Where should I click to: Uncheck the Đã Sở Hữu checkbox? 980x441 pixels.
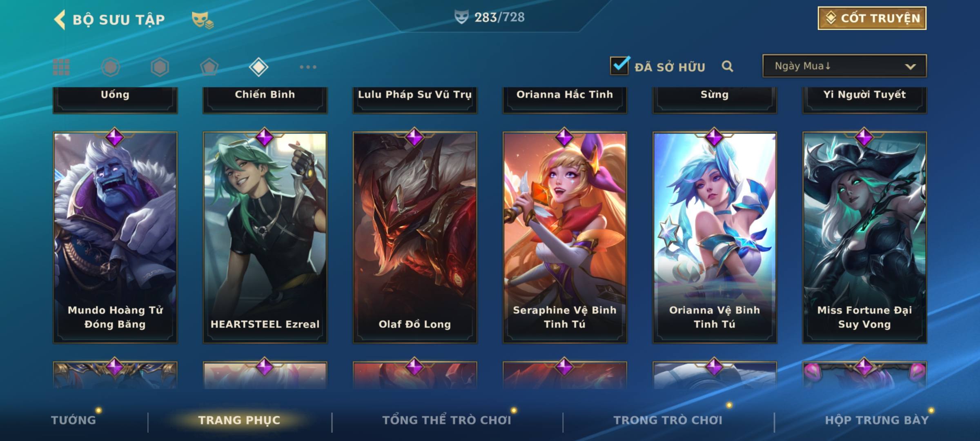[x=619, y=65]
